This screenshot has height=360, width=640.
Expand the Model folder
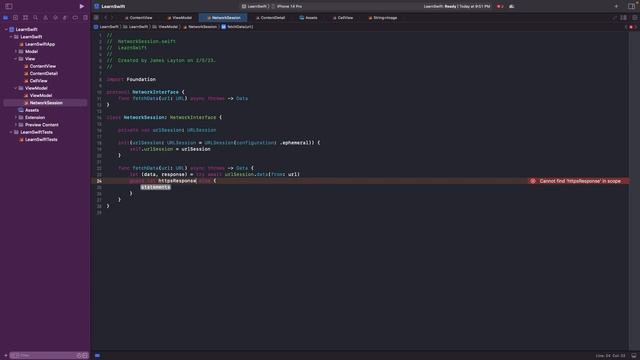pyautogui.click(x=16, y=51)
